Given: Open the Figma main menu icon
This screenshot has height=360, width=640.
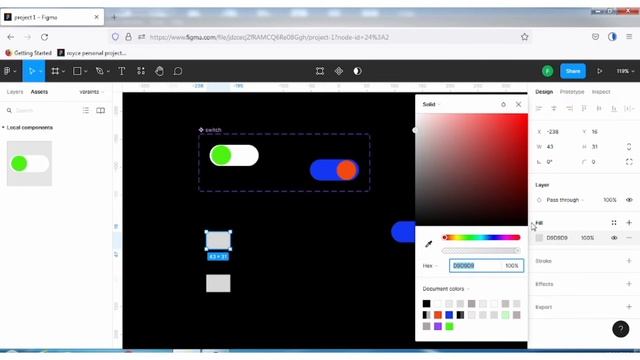Looking at the screenshot, I should 7,71.
